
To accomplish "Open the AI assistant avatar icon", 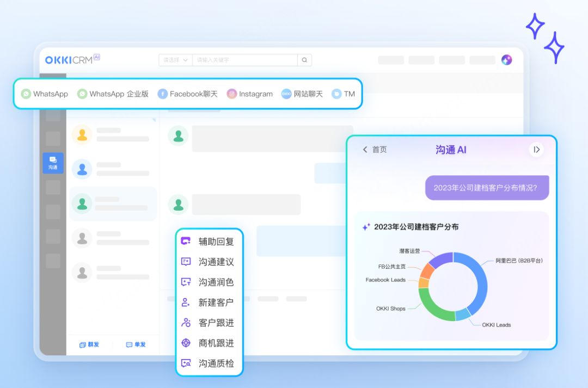I will [506, 60].
